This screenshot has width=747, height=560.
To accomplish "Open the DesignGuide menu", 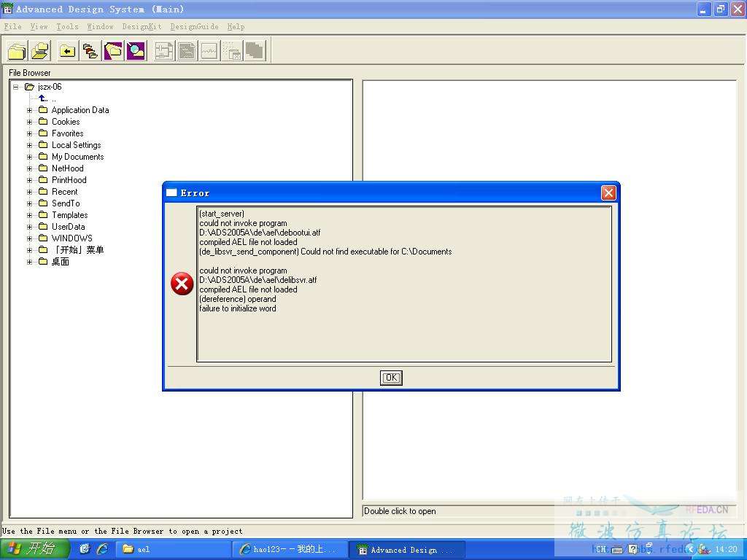I will pyautogui.click(x=194, y=27).
